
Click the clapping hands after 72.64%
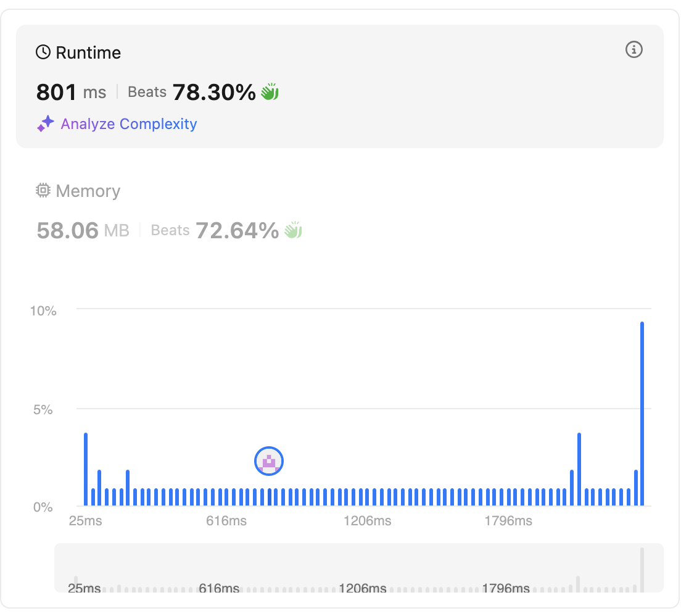click(293, 230)
